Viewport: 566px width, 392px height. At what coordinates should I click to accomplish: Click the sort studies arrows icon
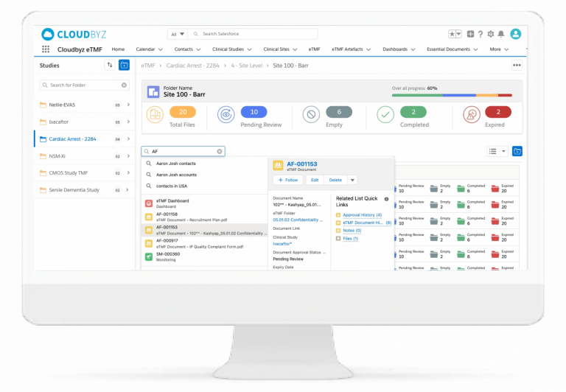[x=110, y=65]
